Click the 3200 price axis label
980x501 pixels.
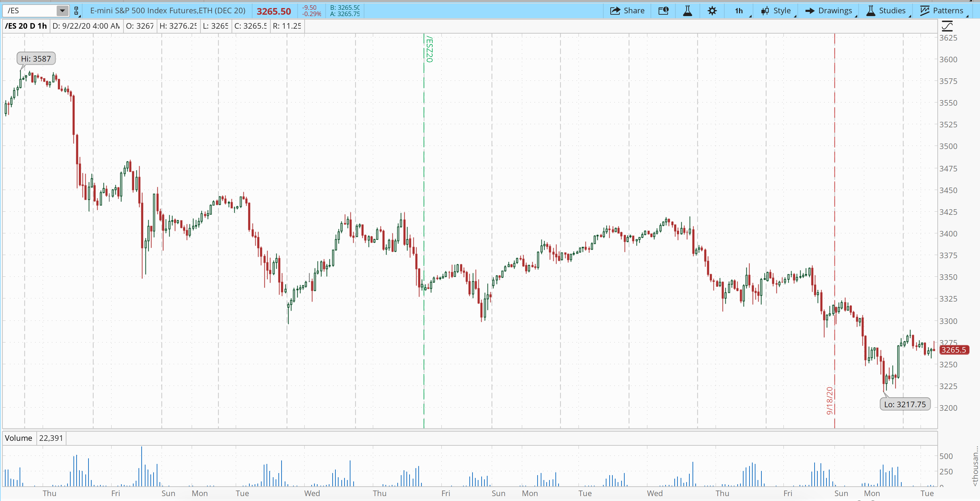(x=948, y=408)
